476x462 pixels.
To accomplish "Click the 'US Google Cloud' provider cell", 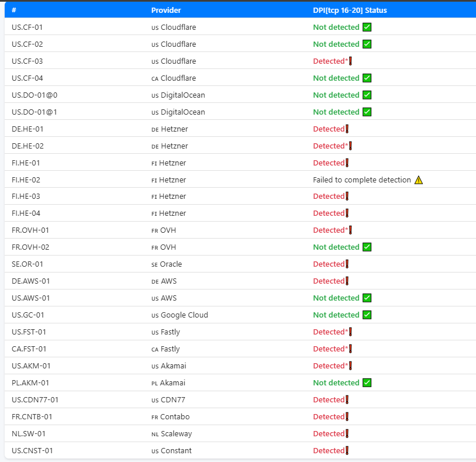I will (180, 315).
